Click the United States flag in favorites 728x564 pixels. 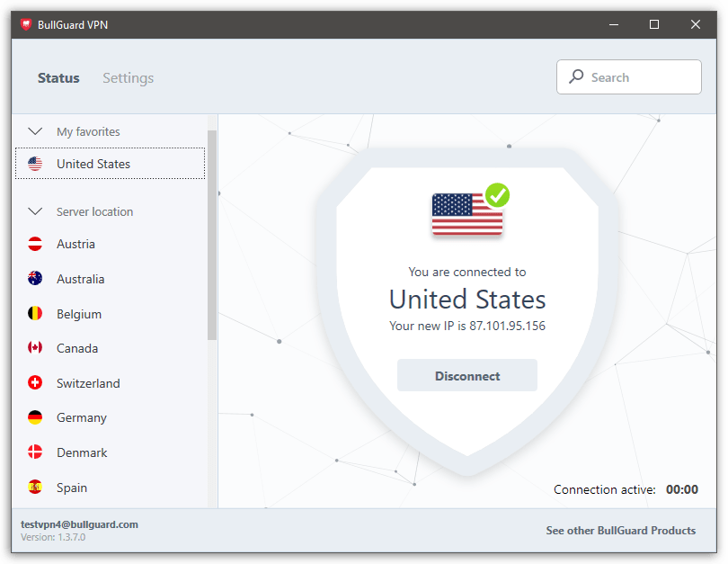35,164
